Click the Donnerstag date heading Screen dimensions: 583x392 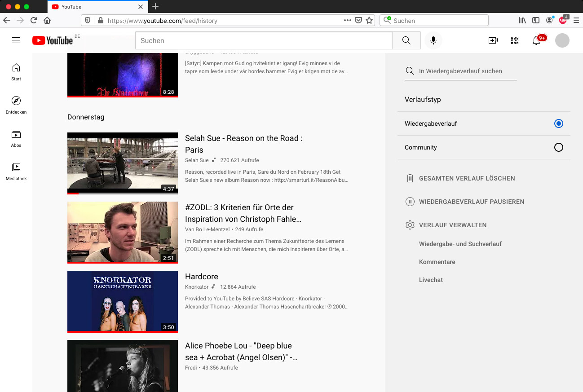point(86,117)
